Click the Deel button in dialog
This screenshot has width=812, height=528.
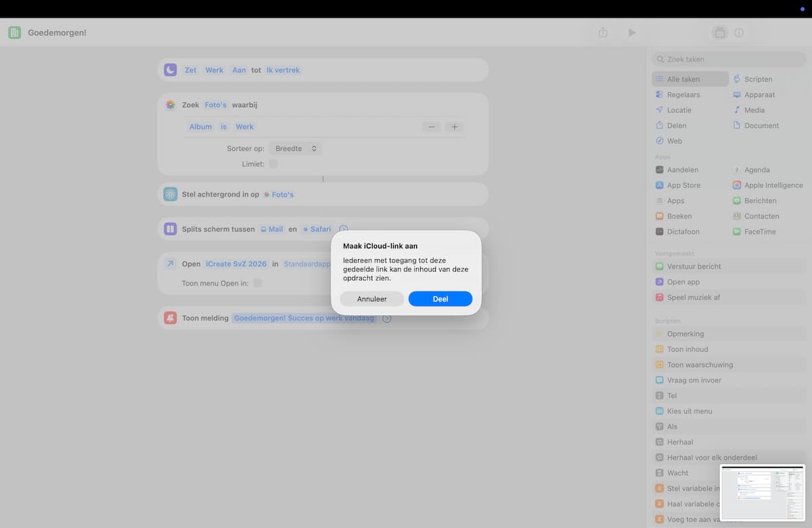click(x=440, y=299)
